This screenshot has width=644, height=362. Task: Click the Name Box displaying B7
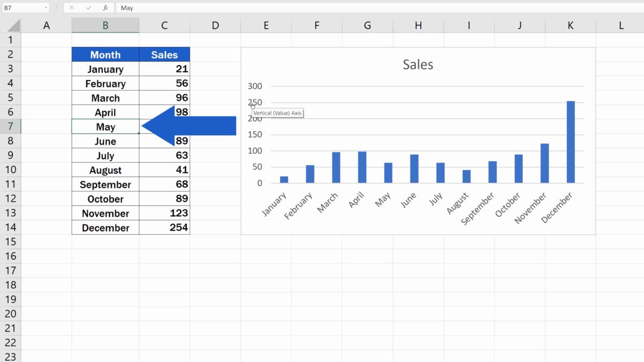pyautogui.click(x=23, y=8)
